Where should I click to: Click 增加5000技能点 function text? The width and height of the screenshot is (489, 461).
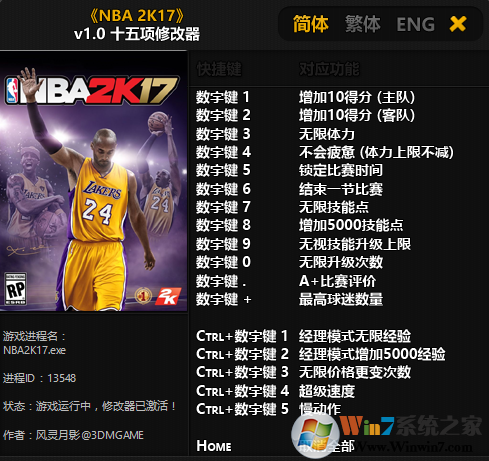351,225
